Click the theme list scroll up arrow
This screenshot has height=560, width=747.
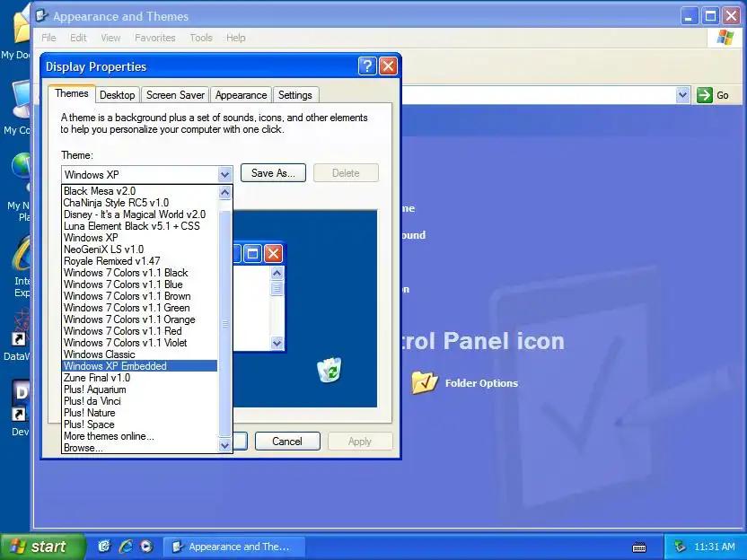coord(224,192)
